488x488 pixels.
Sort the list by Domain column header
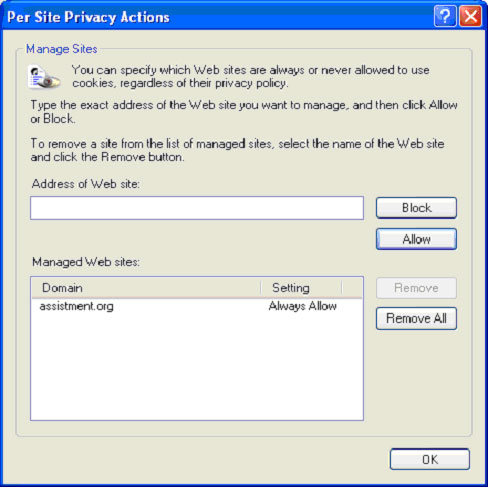tap(146, 288)
